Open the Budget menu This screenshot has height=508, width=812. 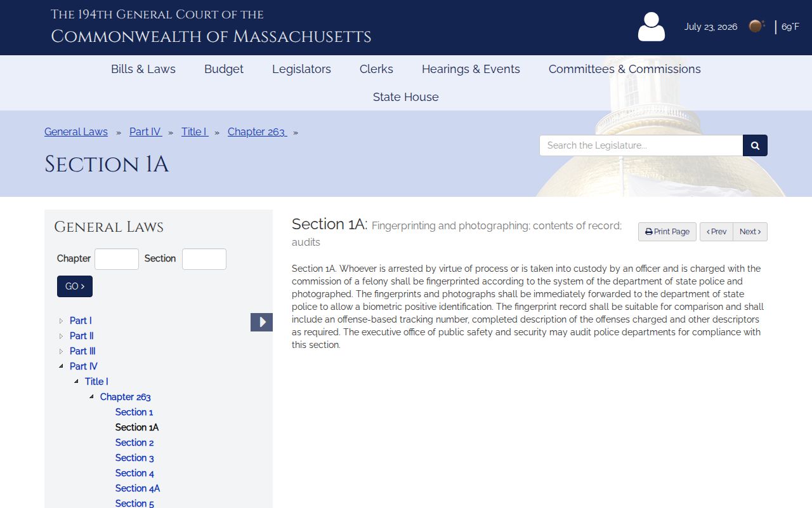[224, 69]
